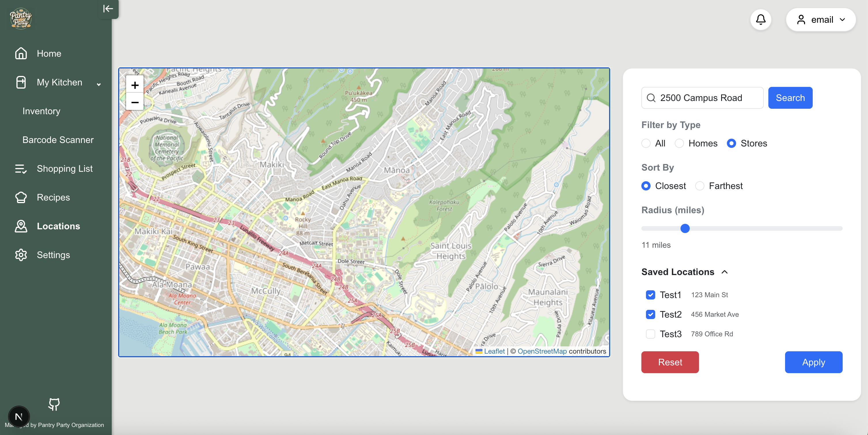This screenshot has height=435, width=868.
Task: Go to the Home page
Action: (49, 54)
